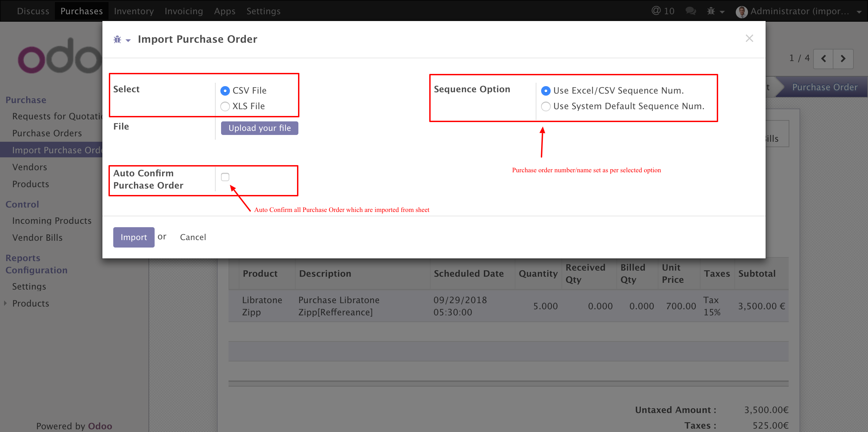Viewport: 868px width, 432px height.
Task: Click the Import button
Action: tap(134, 237)
